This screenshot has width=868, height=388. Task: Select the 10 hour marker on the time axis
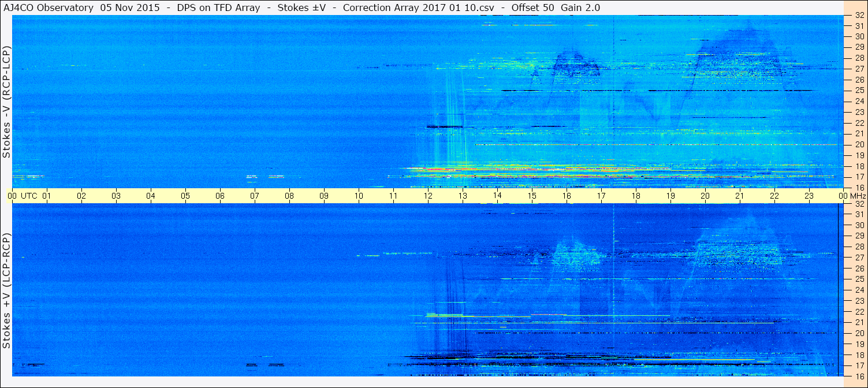pyautogui.click(x=359, y=196)
